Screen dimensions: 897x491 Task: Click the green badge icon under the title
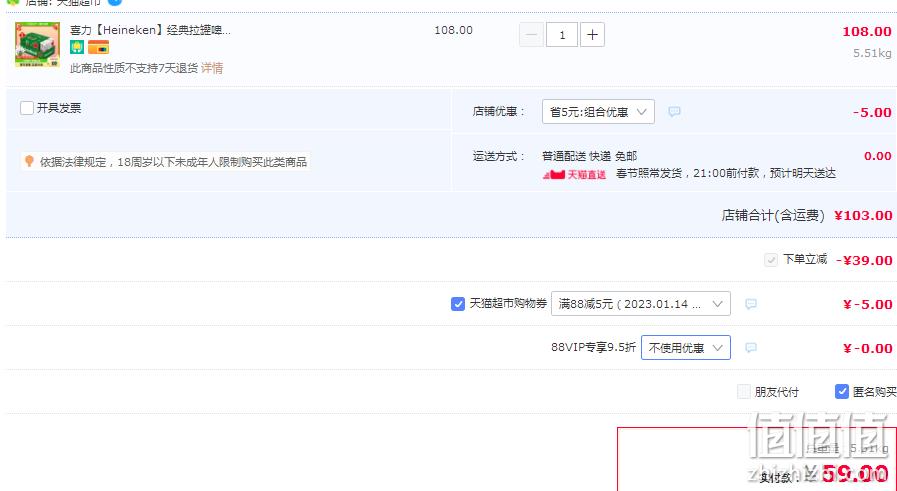click(x=77, y=47)
